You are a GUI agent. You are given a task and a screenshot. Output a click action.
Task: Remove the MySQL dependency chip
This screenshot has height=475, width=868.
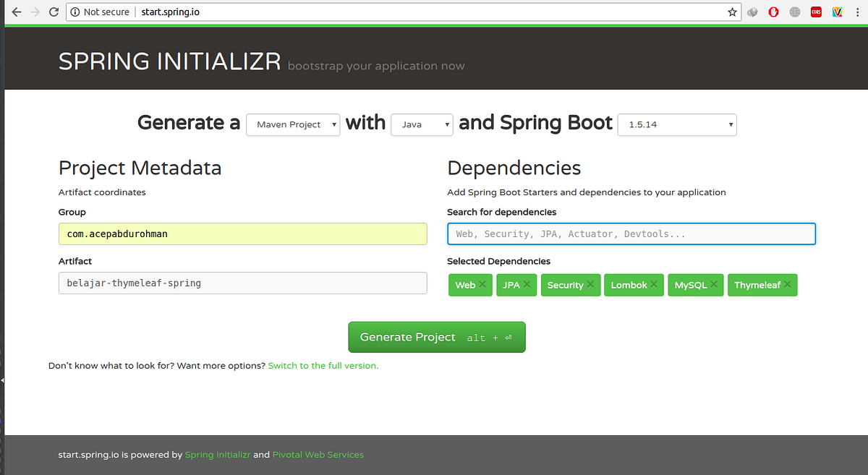(x=714, y=285)
